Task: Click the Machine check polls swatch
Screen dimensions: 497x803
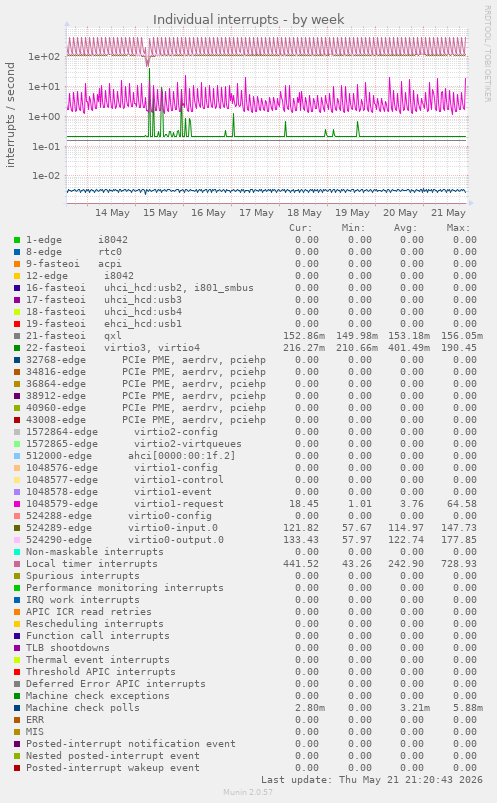Action: [x=17, y=708]
